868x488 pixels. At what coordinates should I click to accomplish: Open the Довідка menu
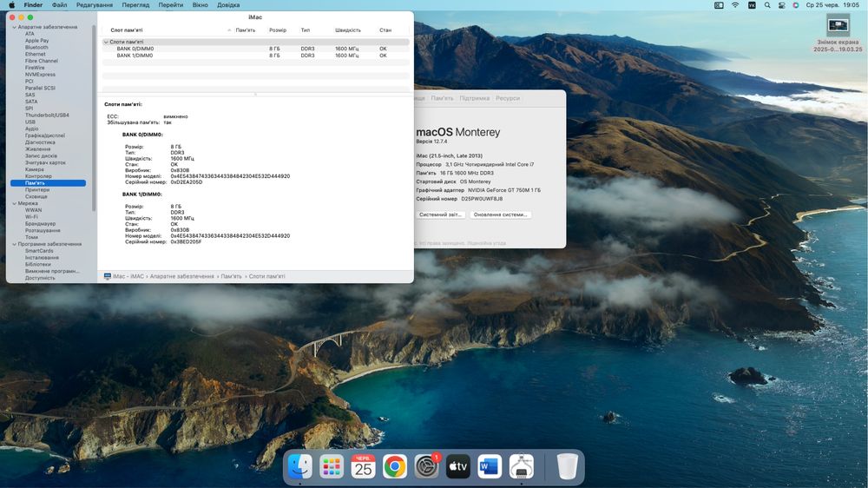coord(228,5)
